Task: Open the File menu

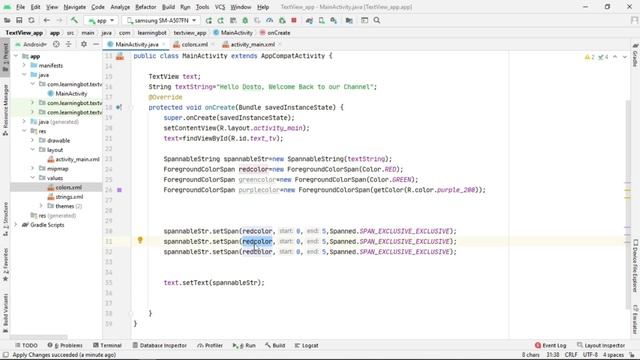Action: point(20,7)
